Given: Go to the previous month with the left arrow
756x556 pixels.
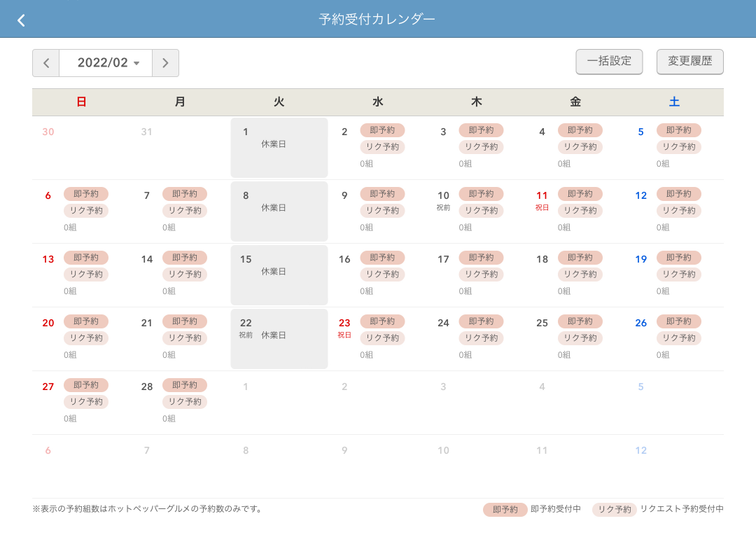Looking at the screenshot, I should pos(45,62).
